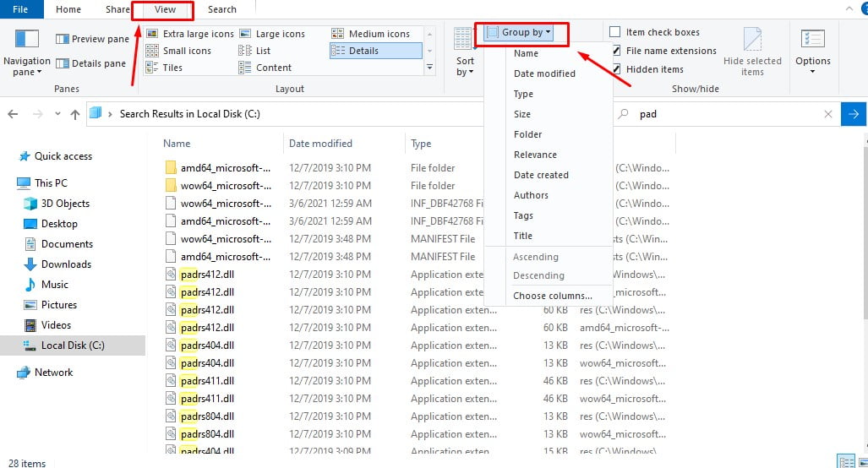This screenshot has height=468, width=868.
Task: Select Medium icons layout
Action: (x=370, y=34)
